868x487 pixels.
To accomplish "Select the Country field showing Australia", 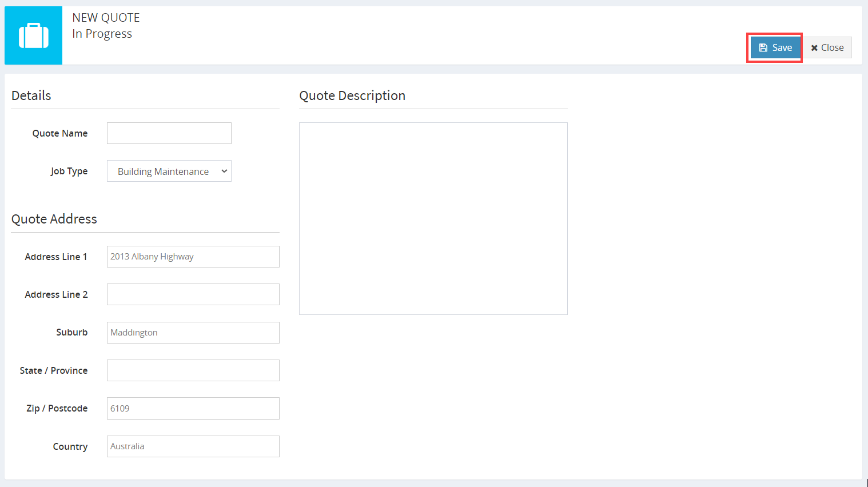I will (193, 446).
